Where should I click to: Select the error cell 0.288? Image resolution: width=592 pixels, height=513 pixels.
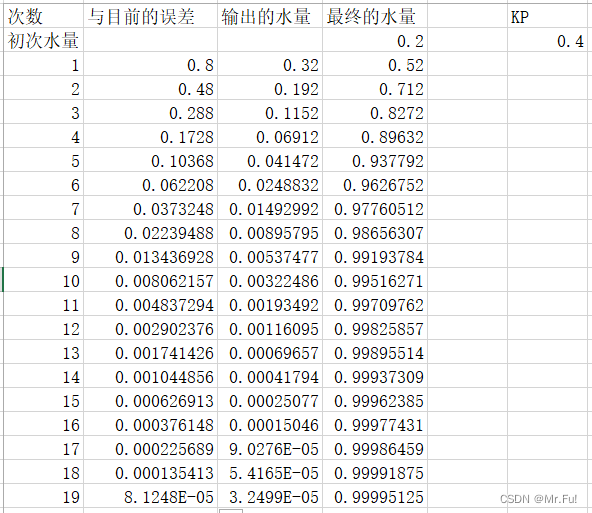click(150, 112)
